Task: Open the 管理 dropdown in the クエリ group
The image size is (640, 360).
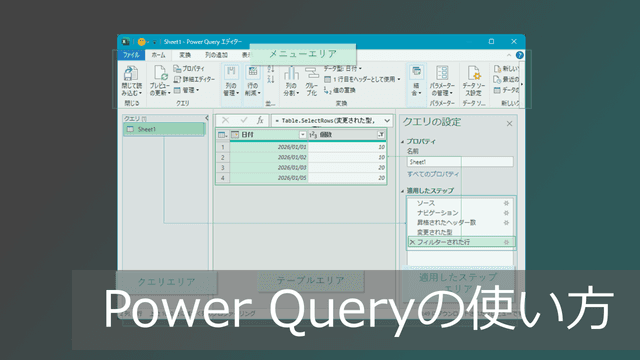Action: tap(186, 90)
